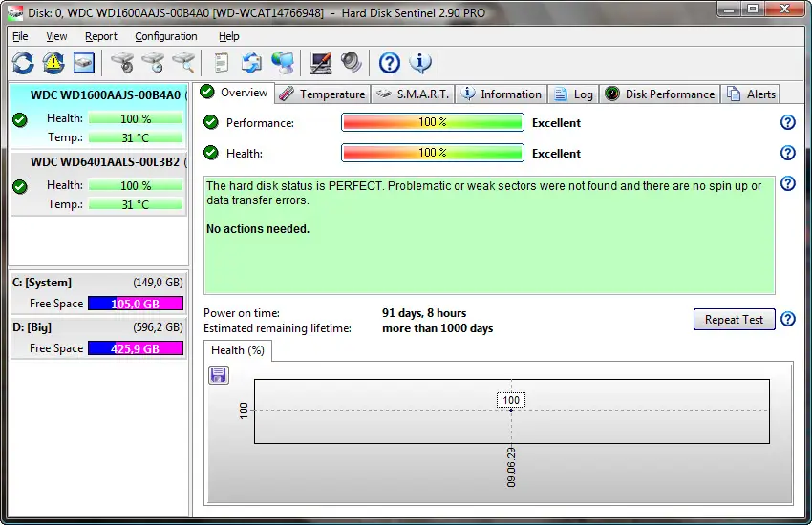Click 'more than 1000 days' lifetime value
Screen dimensions: 812x525
pos(438,328)
